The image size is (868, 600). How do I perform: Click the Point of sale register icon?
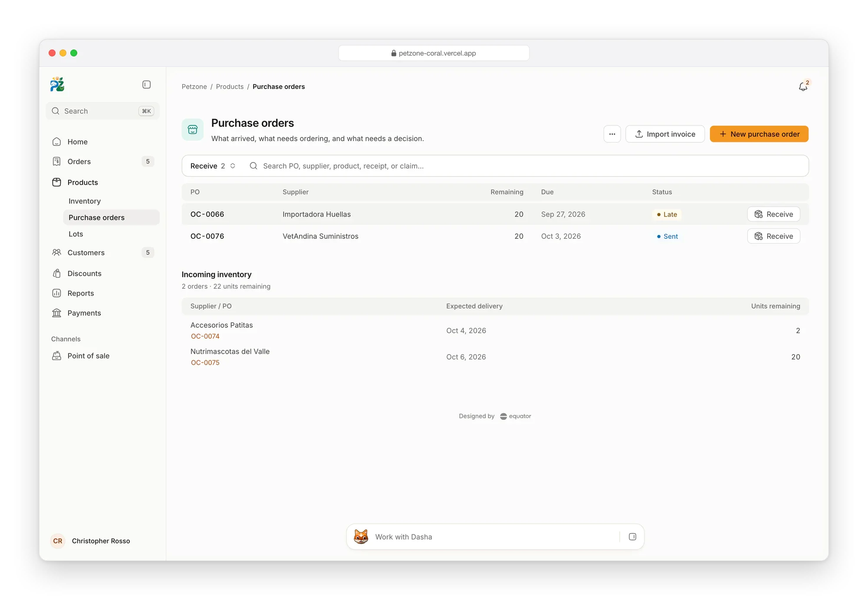tap(57, 356)
